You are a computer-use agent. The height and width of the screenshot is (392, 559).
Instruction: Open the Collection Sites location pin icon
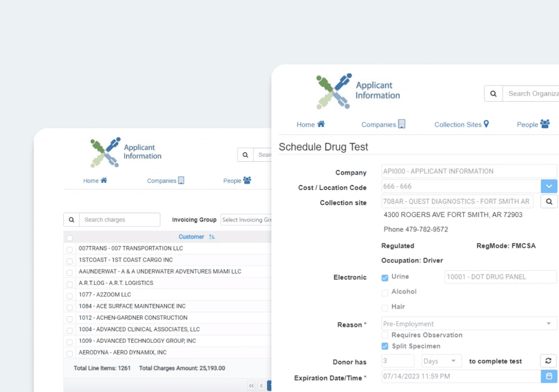[487, 124]
